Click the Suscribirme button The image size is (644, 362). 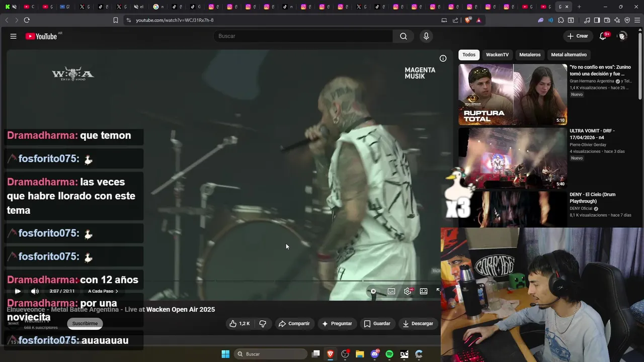pyautogui.click(x=85, y=324)
